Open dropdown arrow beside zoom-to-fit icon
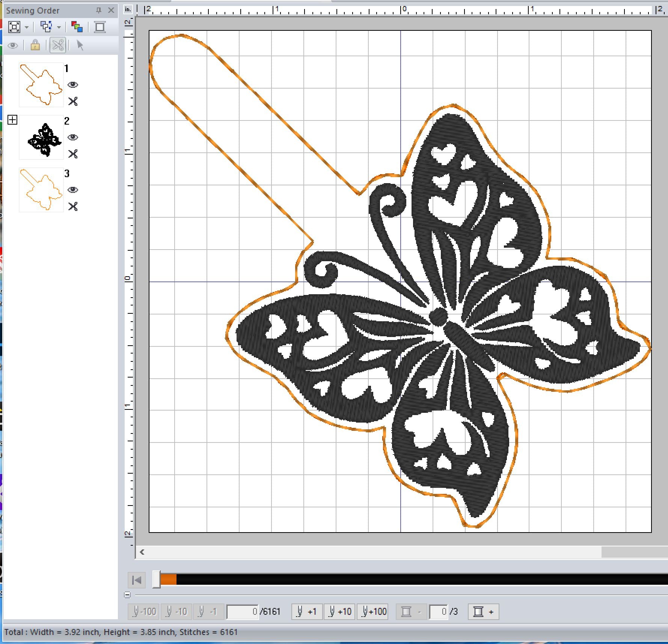668x644 pixels. pyautogui.click(x=27, y=27)
